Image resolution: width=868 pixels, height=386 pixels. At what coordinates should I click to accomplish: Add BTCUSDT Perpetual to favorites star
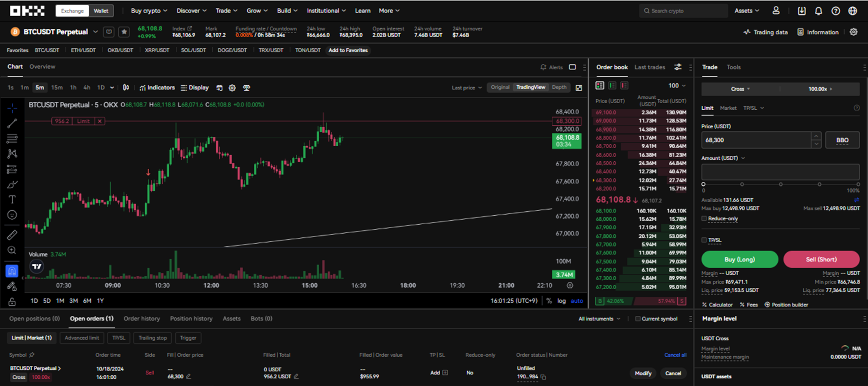point(124,32)
